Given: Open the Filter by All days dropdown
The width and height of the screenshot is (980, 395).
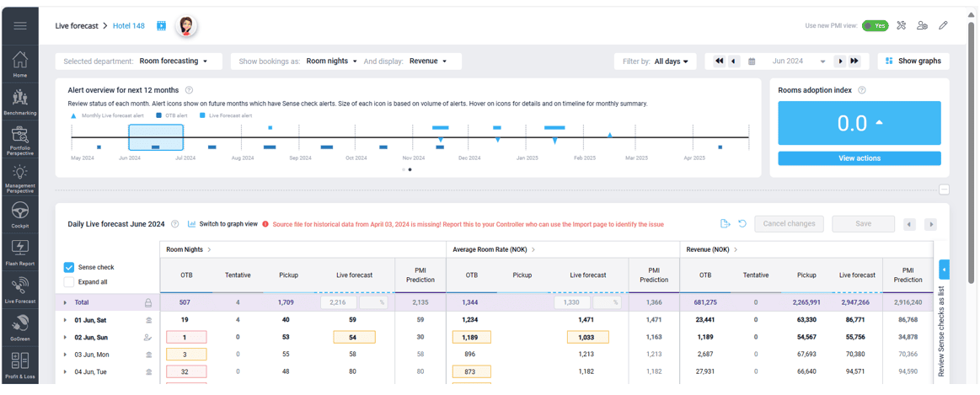Looking at the screenshot, I should click(x=671, y=61).
